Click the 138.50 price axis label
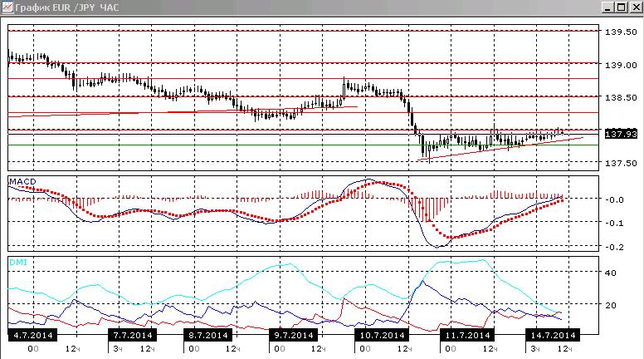The width and height of the screenshot is (644, 359). coord(621,97)
